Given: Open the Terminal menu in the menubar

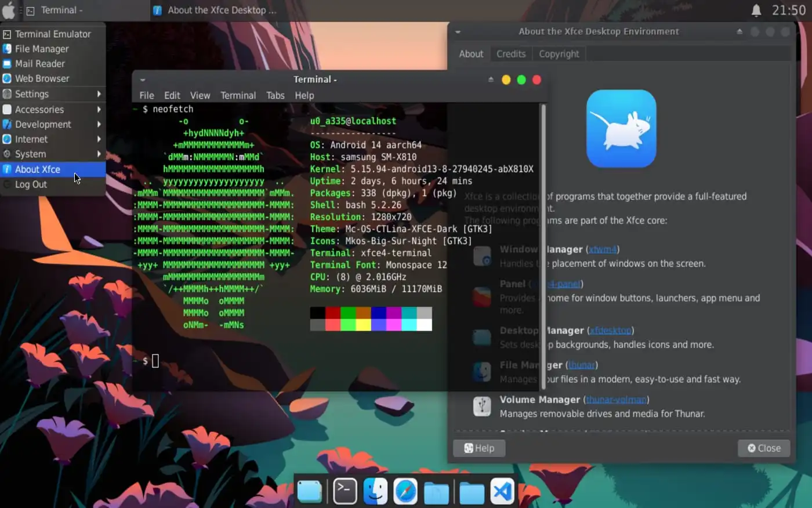Looking at the screenshot, I should (x=238, y=96).
